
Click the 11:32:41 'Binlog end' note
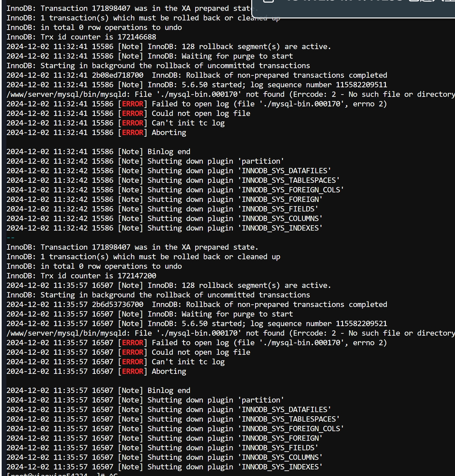[x=98, y=152]
